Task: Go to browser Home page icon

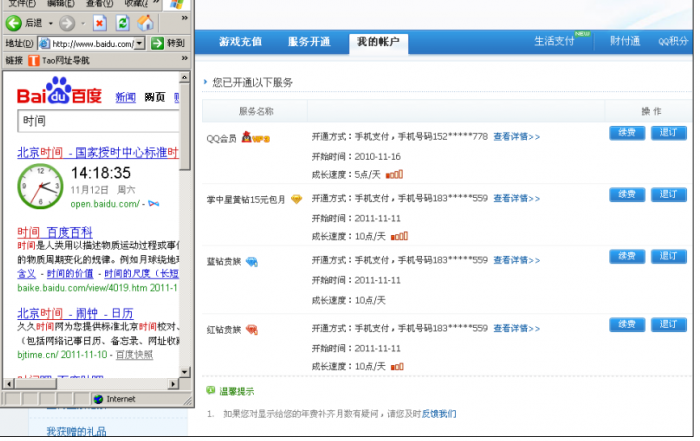Action: pyautogui.click(x=146, y=23)
